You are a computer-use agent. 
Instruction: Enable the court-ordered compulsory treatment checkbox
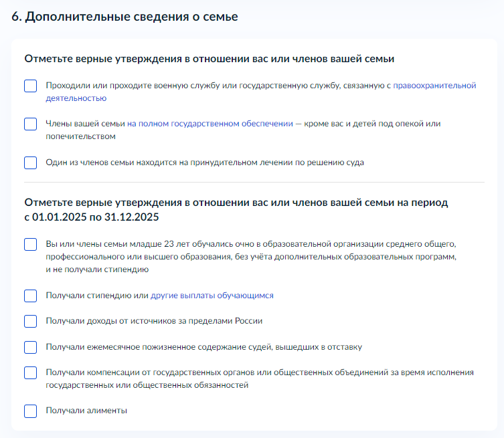30,162
